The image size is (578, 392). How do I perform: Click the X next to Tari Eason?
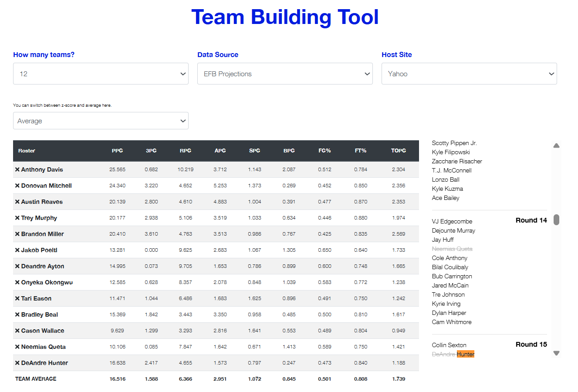[17, 298]
